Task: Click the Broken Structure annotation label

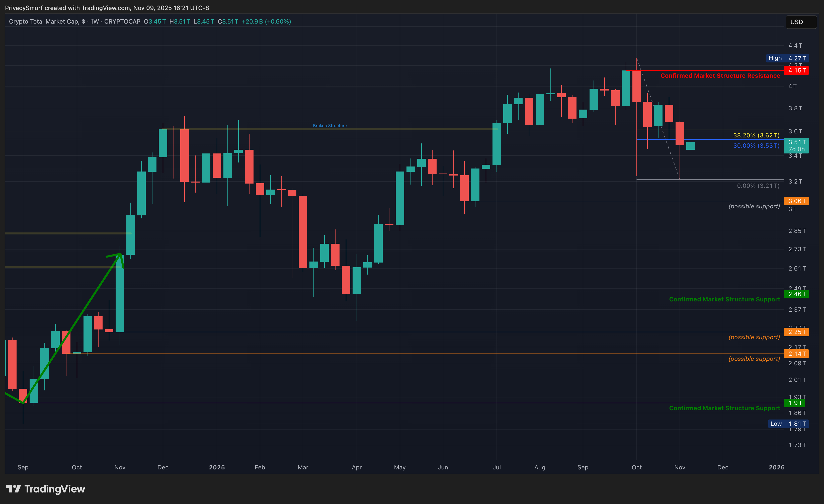Action: click(x=329, y=126)
